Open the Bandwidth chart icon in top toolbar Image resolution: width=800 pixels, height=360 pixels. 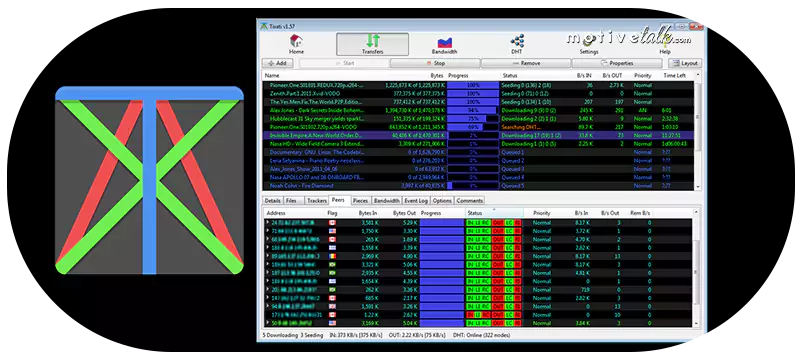[x=444, y=42]
